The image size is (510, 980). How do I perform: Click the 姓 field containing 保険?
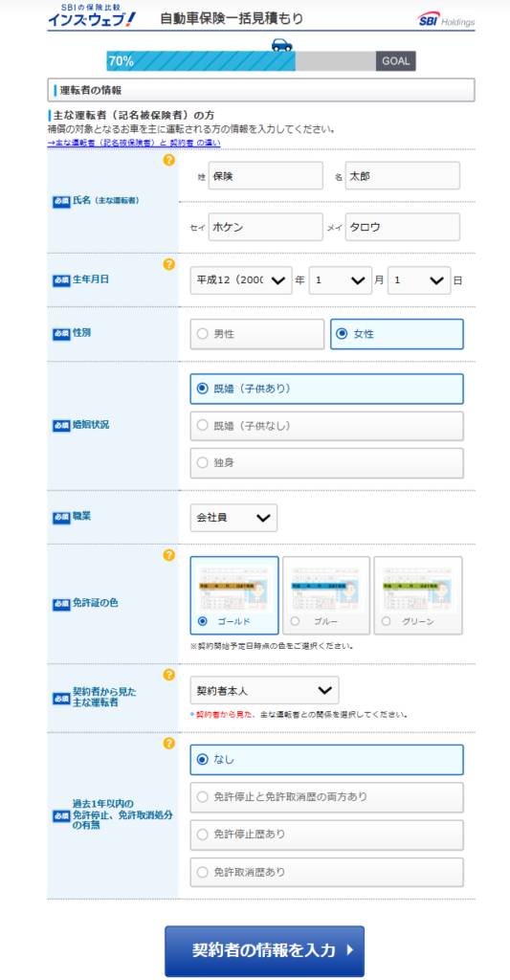pyautogui.click(x=266, y=176)
